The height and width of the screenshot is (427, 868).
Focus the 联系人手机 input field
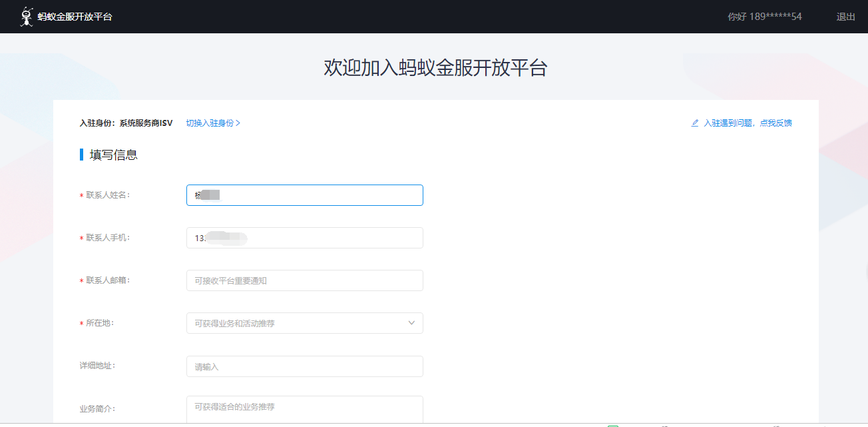pyautogui.click(x=305, y=238)
